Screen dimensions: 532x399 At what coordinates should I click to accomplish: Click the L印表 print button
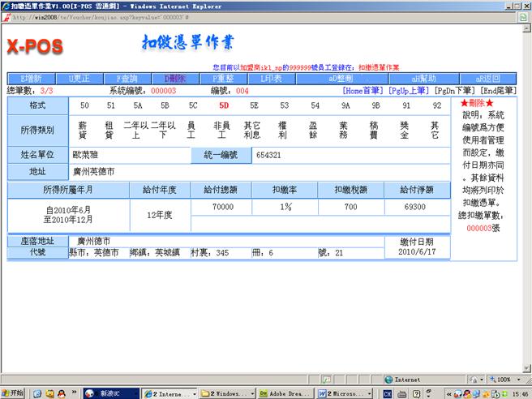272,79
